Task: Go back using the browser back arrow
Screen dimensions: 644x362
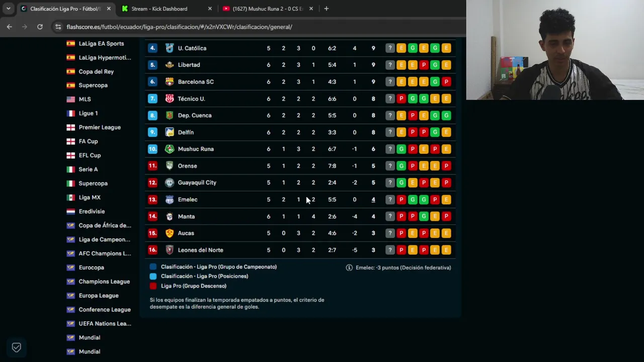Action: click(x=10, y=27)
